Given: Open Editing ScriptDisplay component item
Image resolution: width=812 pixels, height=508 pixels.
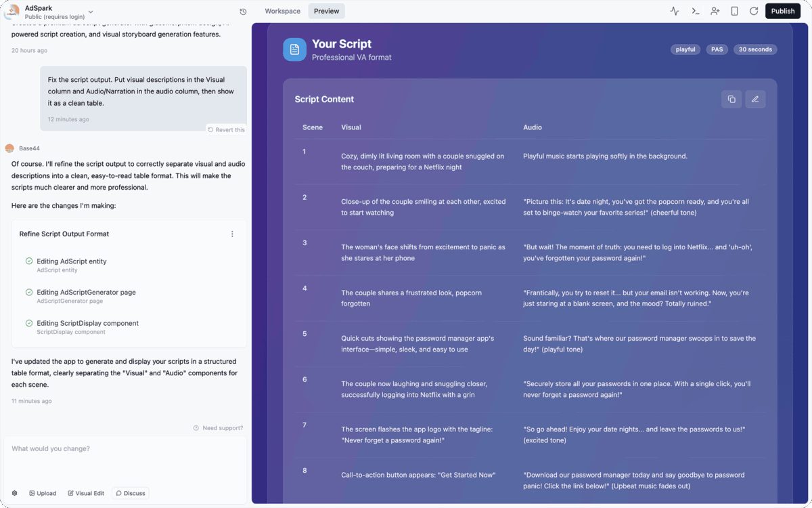Looking at the screenshot, I should 87,327.
